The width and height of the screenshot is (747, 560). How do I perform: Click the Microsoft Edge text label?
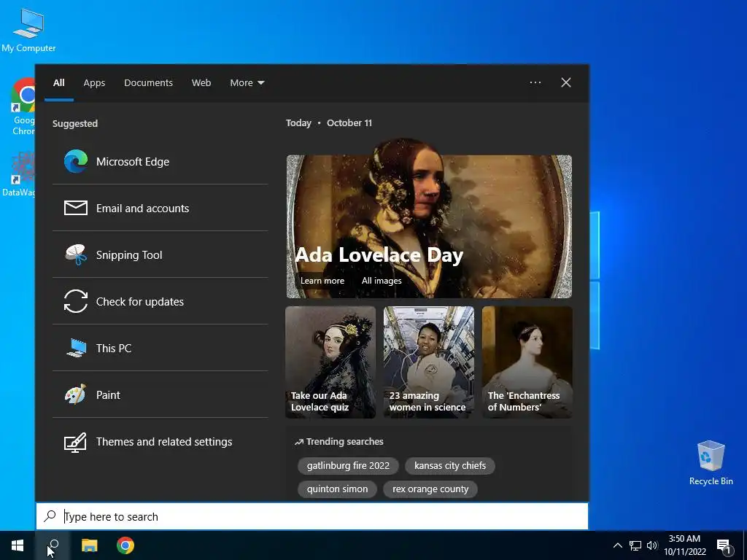click(133, 161)
